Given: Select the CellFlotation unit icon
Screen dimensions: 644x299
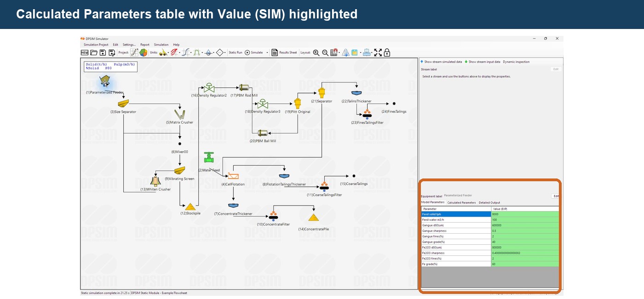Looking at the screenshot, I should click(233, 176).
